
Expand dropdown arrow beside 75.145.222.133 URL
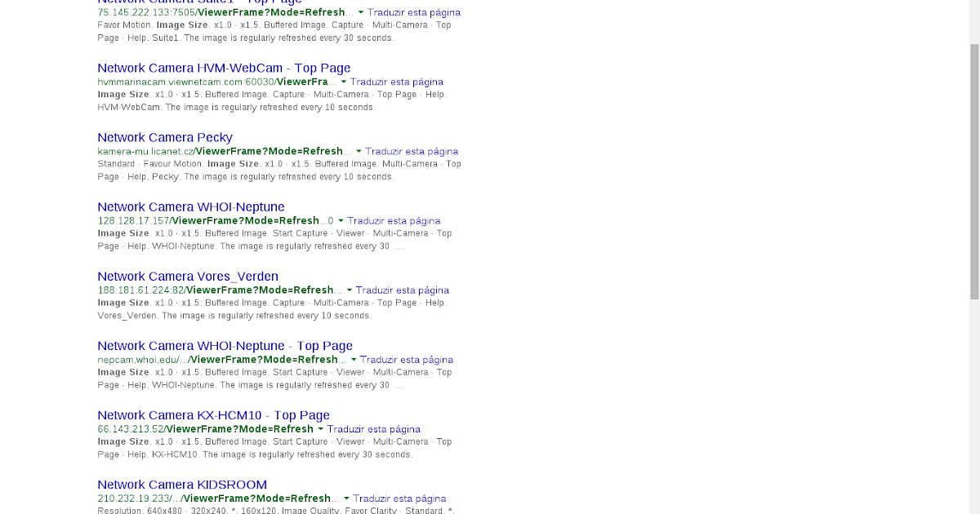(362, 13)
